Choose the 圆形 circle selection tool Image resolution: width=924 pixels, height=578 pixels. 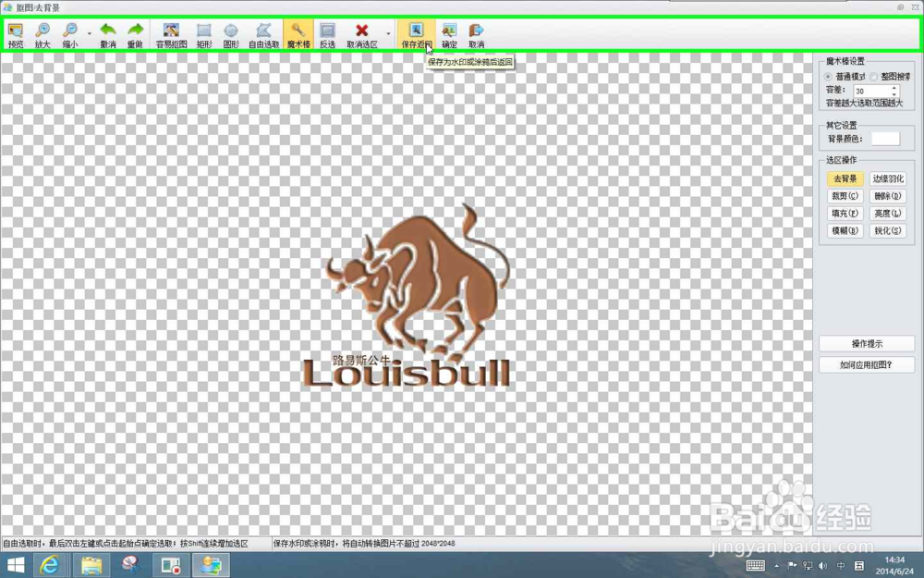coord(231,35)
